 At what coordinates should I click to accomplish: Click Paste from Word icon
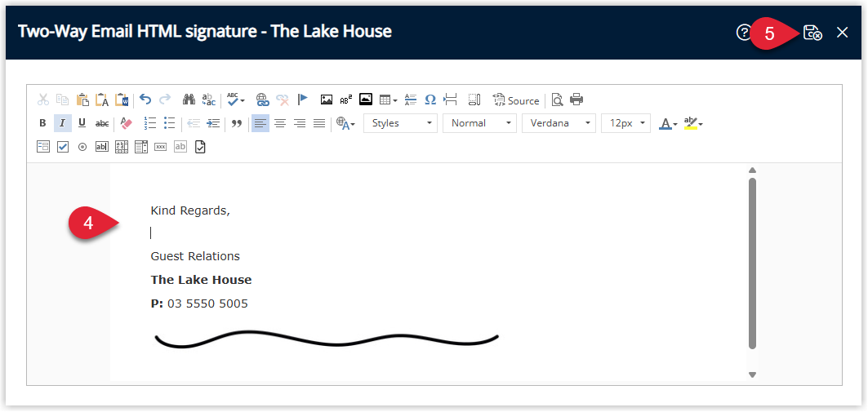click(x=122, y=100)
